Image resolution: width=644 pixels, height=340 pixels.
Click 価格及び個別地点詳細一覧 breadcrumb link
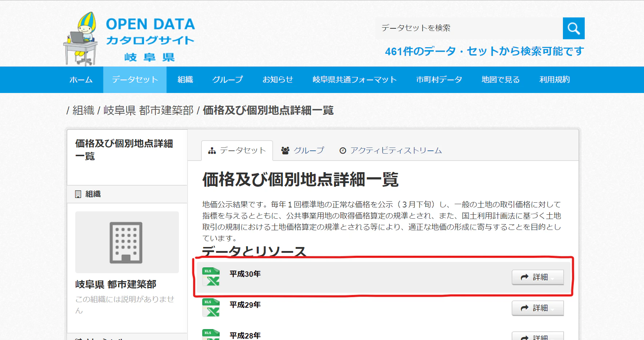[268, 110]
